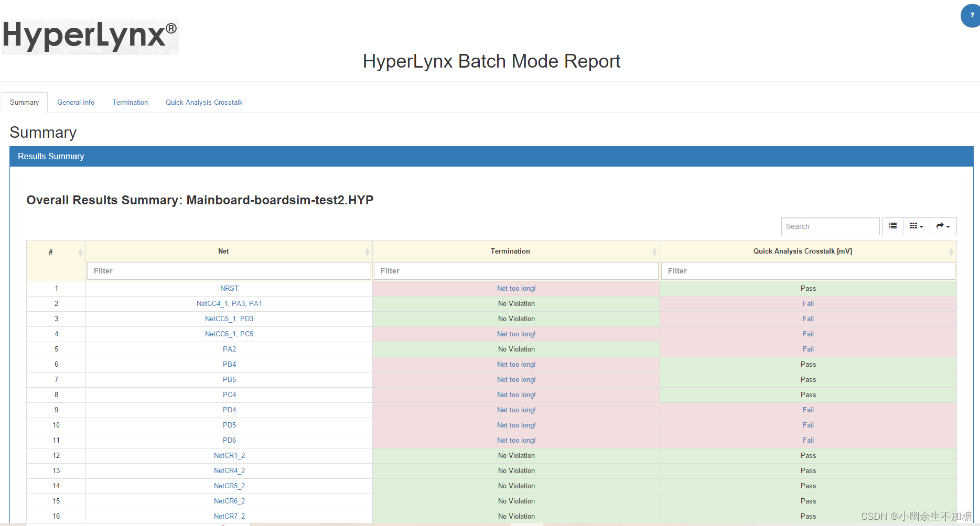
Task: Click Fail link in PD4 row
Action: click(808, 410)
